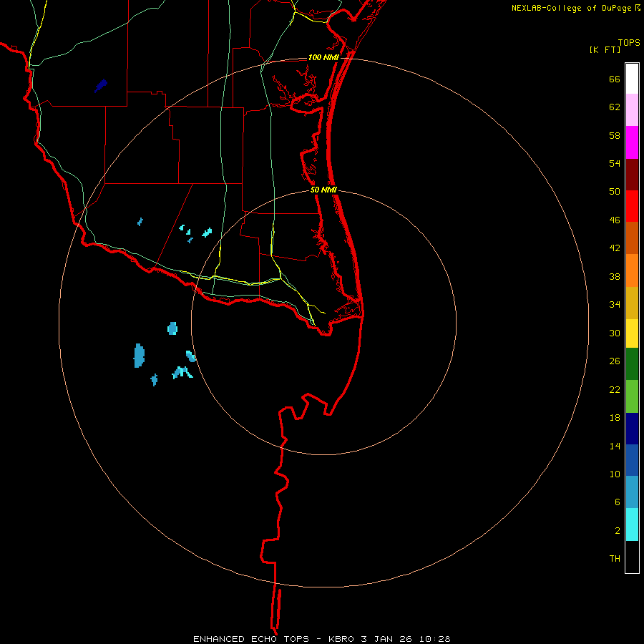Click the legend value "34"
Viewport: 644px width, 644px height.
[x=615, y=305]
